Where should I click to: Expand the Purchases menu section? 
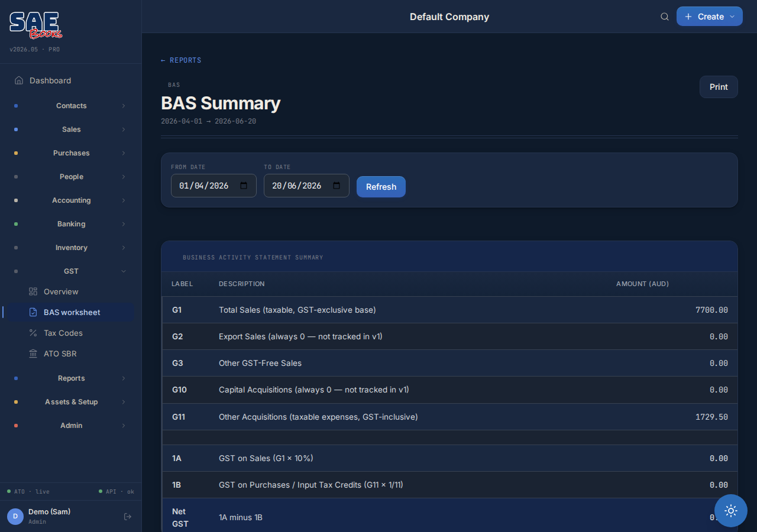coord(71,153)
